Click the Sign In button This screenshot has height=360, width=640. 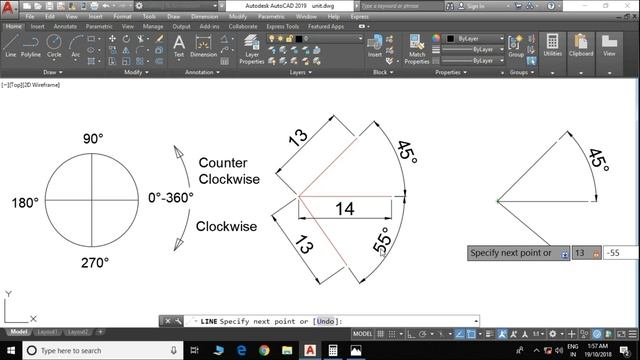tap(472, 6)
